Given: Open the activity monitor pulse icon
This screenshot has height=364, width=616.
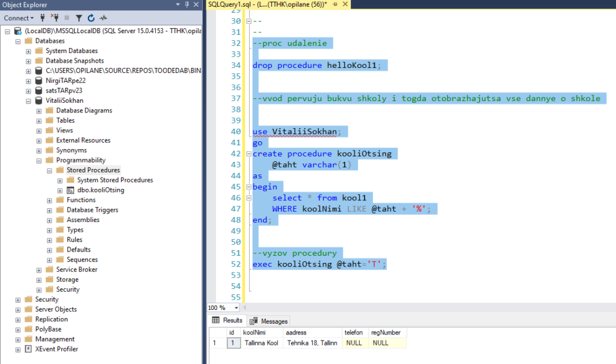Looking at the screenshot, I should (103, 17).
